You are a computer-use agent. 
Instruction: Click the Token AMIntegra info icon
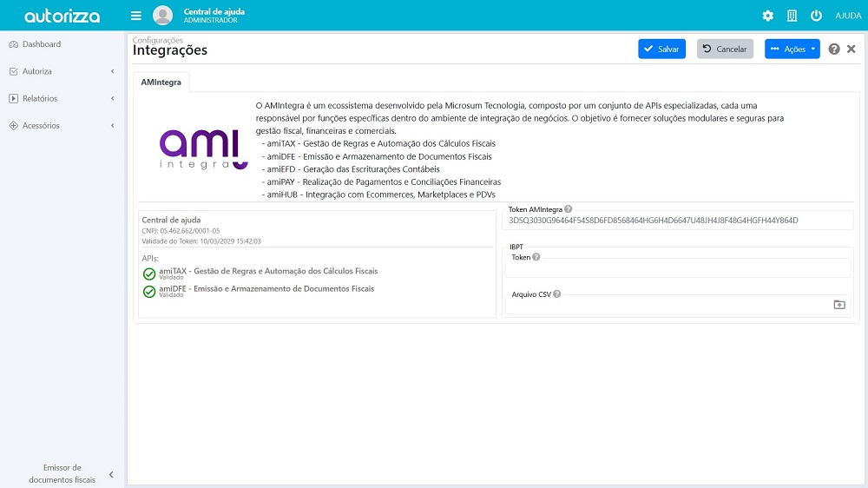point(569,209)
